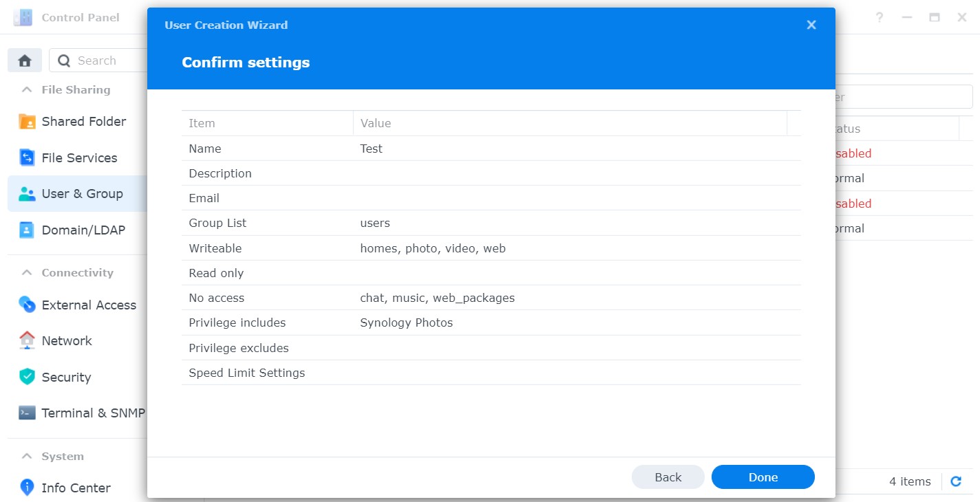Screen dimensions: 980x502
Task: Collapse the File Sharing section
Action: coord(27,89)
